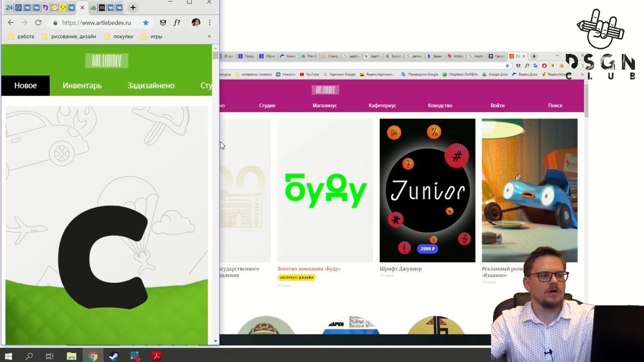The width and height of the screenshot is (644, 362).
Task: Launch Steam from the taskbar
Action: click(114, 356)
